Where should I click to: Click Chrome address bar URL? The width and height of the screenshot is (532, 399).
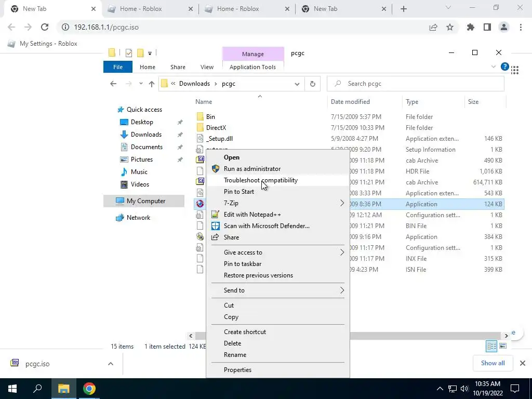[106, 27]
